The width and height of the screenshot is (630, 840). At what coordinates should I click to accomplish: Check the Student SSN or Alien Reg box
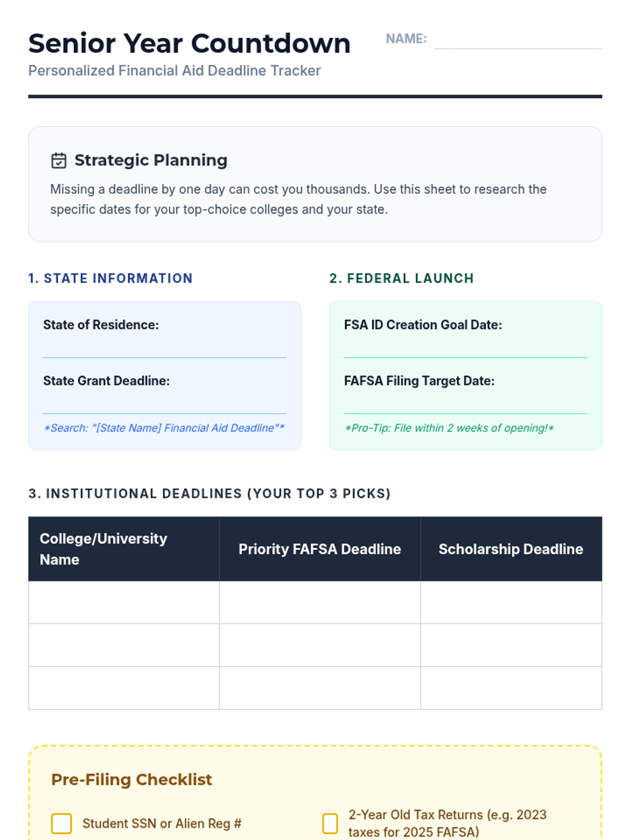[x=61, y=823]
